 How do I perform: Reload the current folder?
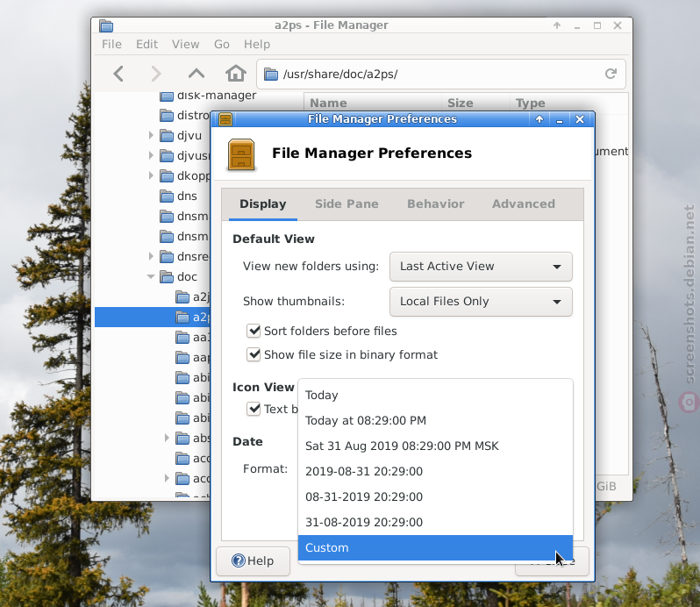(x=611, y=74)
